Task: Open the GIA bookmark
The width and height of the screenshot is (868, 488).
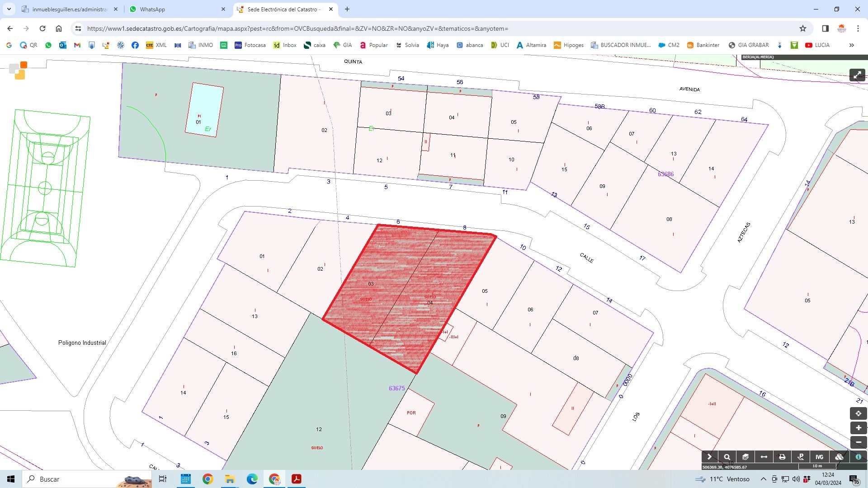Action: pyautogui.click(x=342, y=45)
